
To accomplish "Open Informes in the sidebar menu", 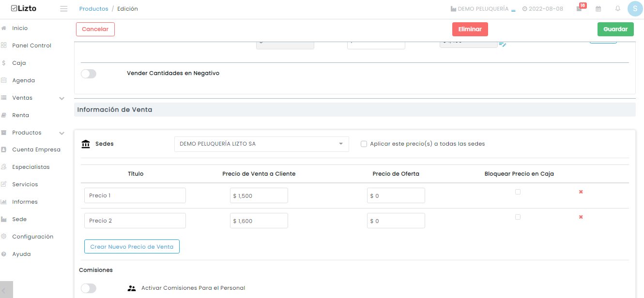I will point(25,202).
